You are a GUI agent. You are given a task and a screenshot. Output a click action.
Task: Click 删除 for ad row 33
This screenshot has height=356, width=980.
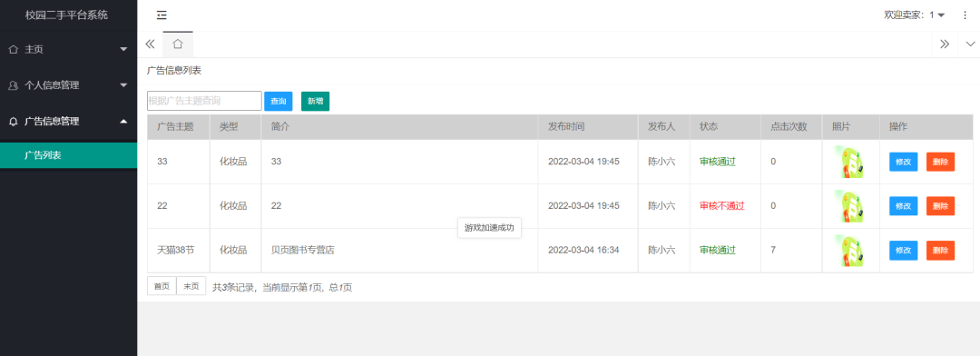pos(940,162)
